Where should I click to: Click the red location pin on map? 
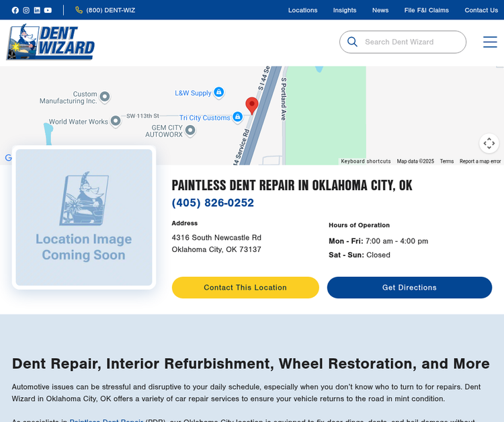click(x=252, y=105)
